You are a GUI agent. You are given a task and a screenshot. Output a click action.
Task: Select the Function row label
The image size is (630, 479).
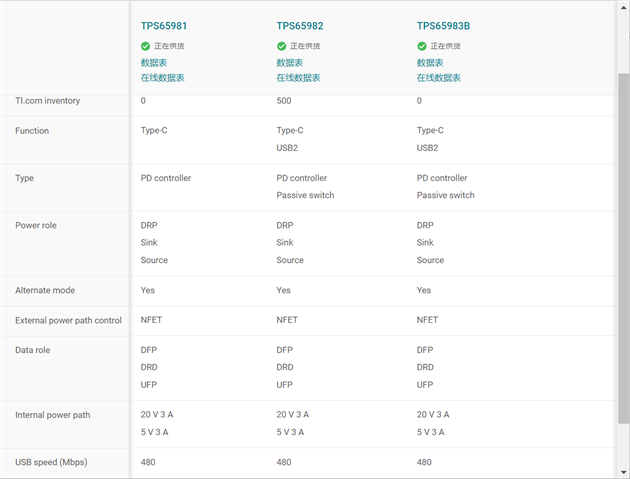pos(32,131)
